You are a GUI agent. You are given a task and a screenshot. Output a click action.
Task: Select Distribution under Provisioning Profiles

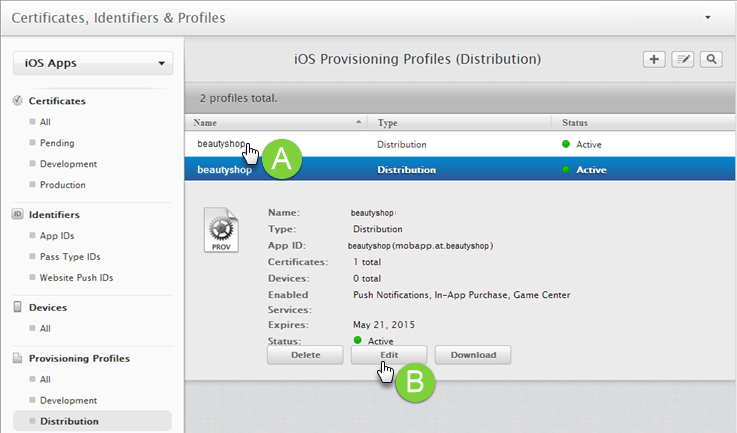coord(68,421)
